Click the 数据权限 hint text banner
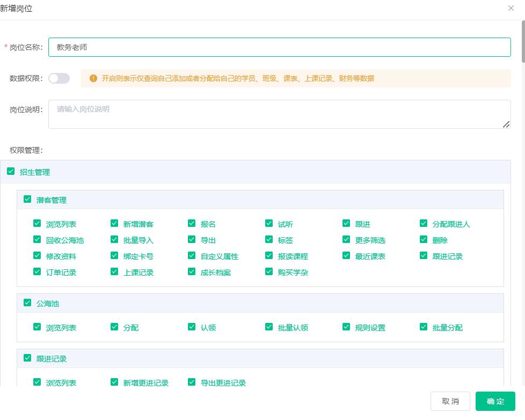Viewport: 525px width, 420px height. point(296,78)
